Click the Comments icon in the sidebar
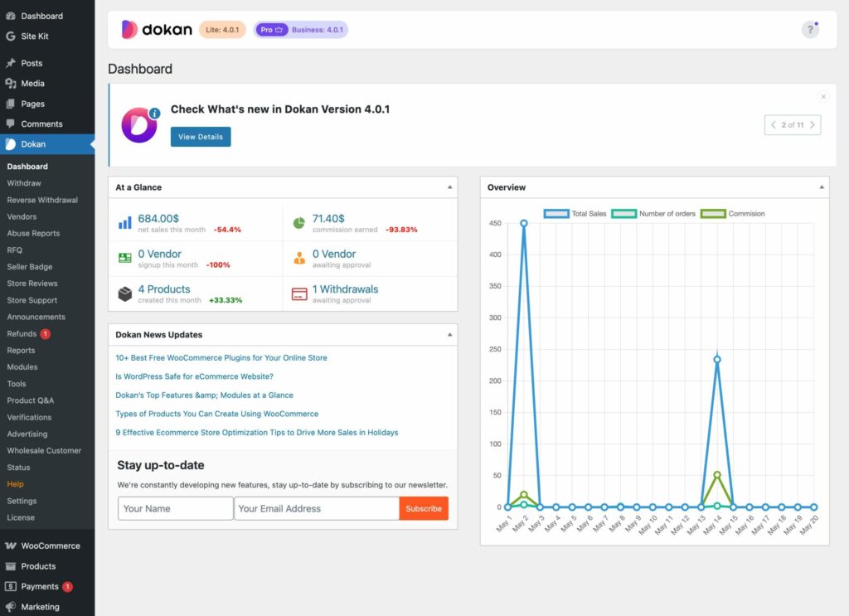The image size is (849, 616). click(x=12, y=124)
